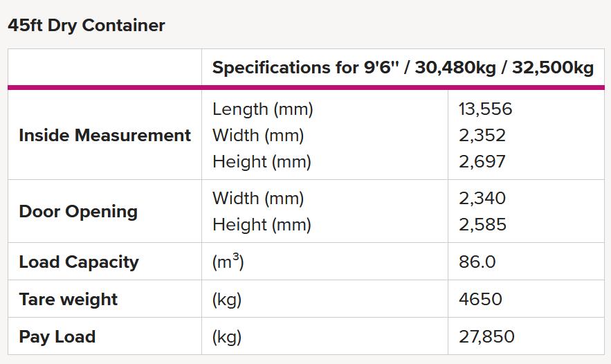Click the 86.0 load capacity value

pyautogui.click(x=477, y=262)
